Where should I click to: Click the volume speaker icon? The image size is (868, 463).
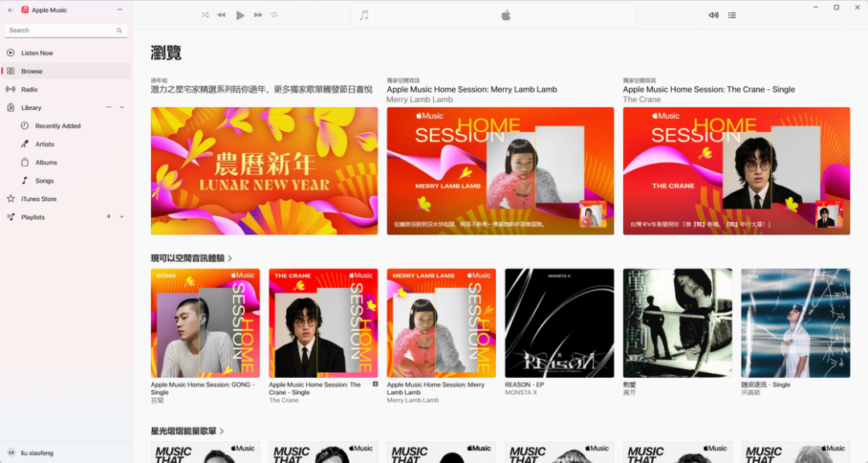tap(713, 14)
